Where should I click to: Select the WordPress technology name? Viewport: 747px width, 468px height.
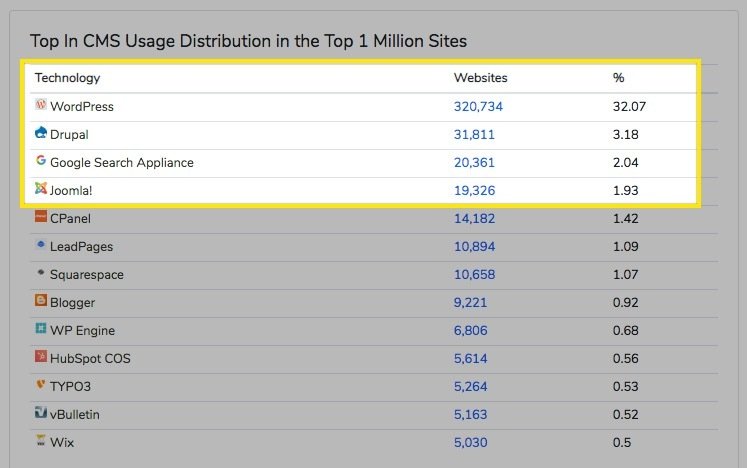coord(82,106)
